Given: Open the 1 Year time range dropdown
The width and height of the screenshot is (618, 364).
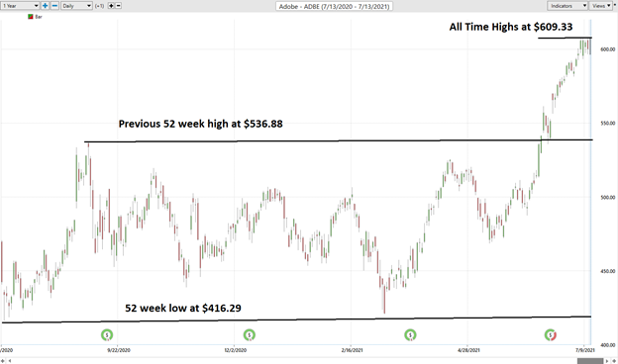Looking at the screenshot, I should [x=20, y=6].
